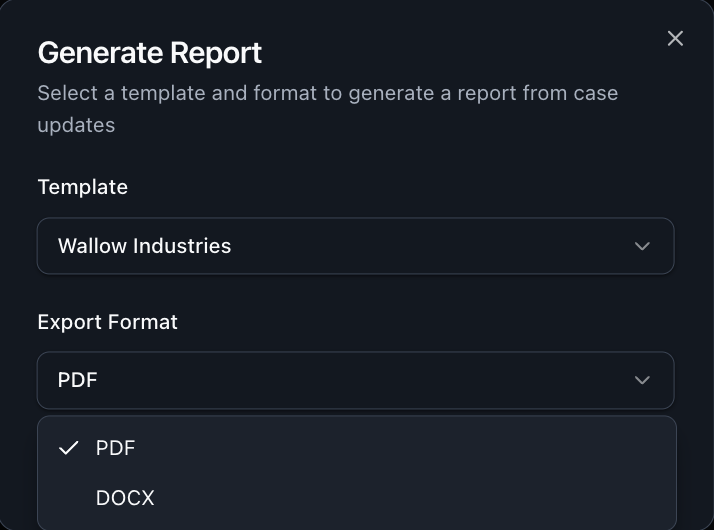714x530 pixels.
Task: Click the empty area right of DOCX
Action: coord(420,497)
